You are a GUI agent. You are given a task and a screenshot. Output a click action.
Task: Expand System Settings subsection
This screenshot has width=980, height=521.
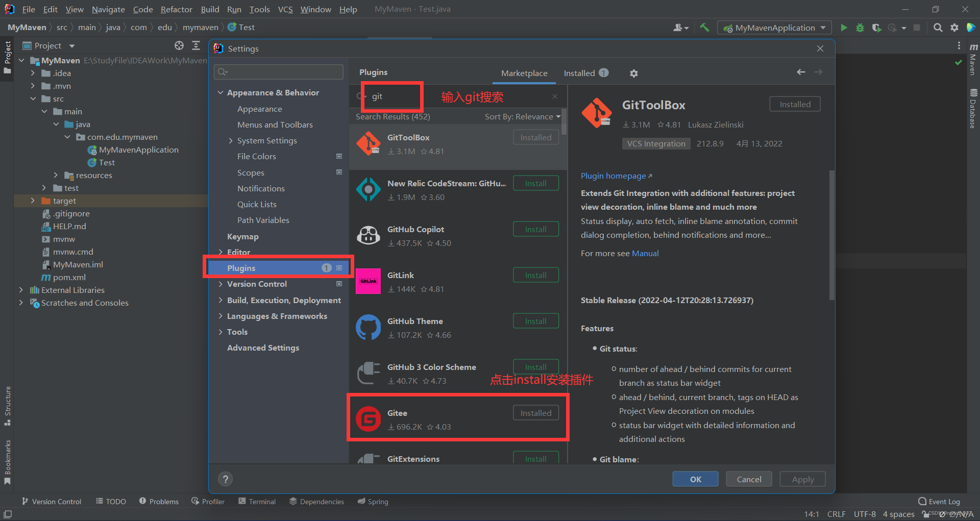tap(231, 141)
